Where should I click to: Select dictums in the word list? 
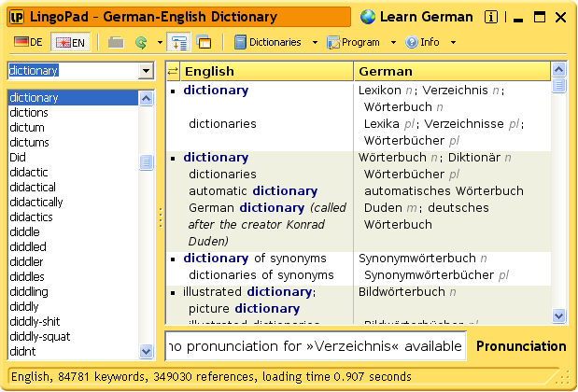pyautogui.click(x=73, y=143)
